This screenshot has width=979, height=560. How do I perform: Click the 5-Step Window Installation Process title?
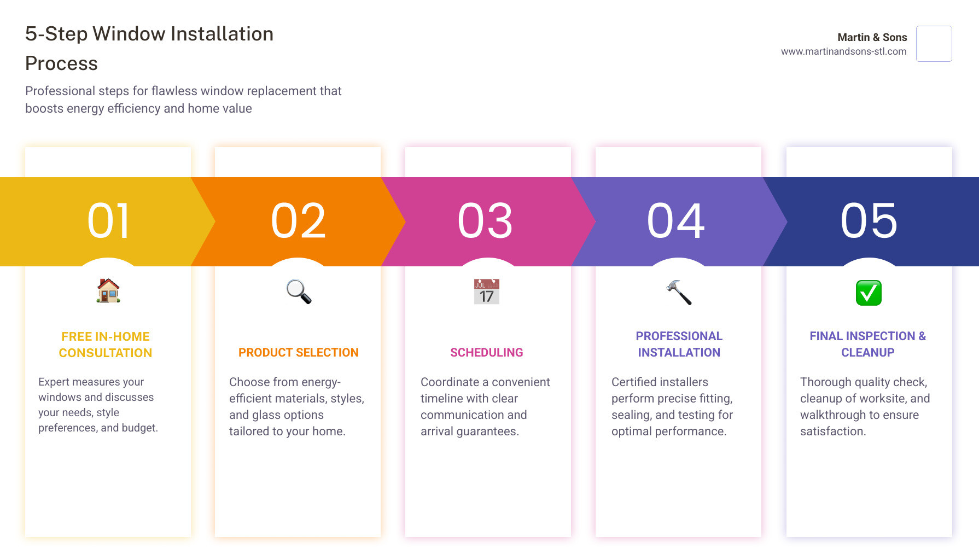point(149,48)
